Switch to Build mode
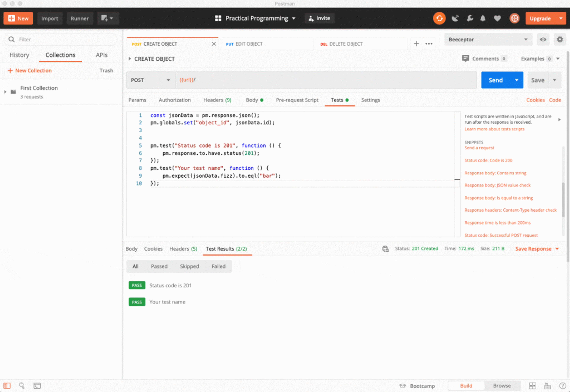 tap(466, 386)
